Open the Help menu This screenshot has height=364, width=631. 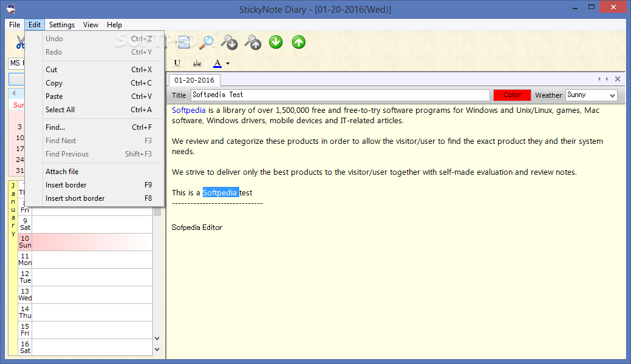(114, 24)
